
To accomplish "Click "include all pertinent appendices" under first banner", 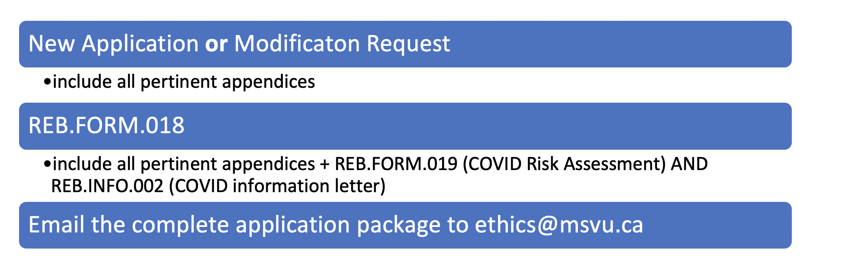I will [x=184, y=82].
